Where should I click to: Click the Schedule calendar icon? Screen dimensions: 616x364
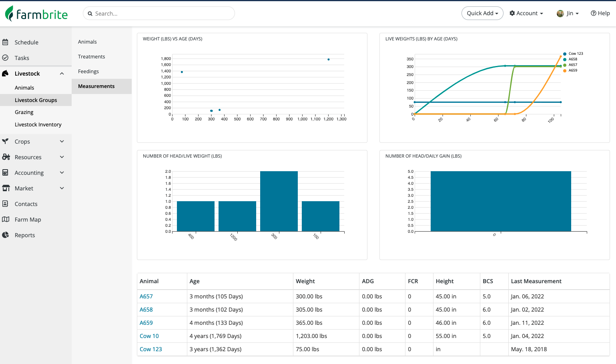tap(5, 42)
